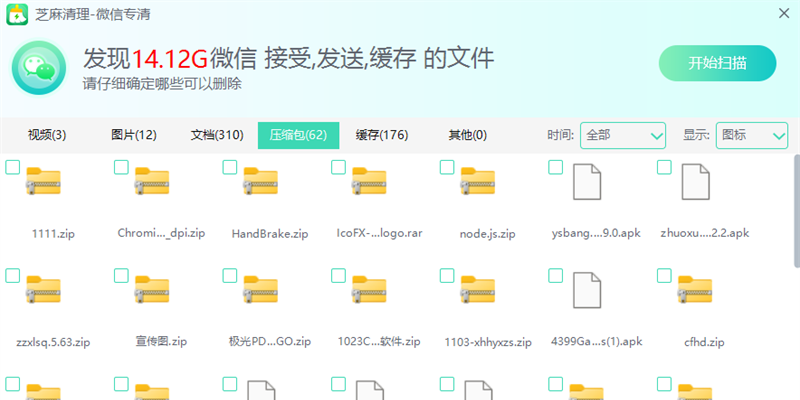Click the node.js.zip archive icon
Viewport: 800px width, 400px height.
point(478,181)
